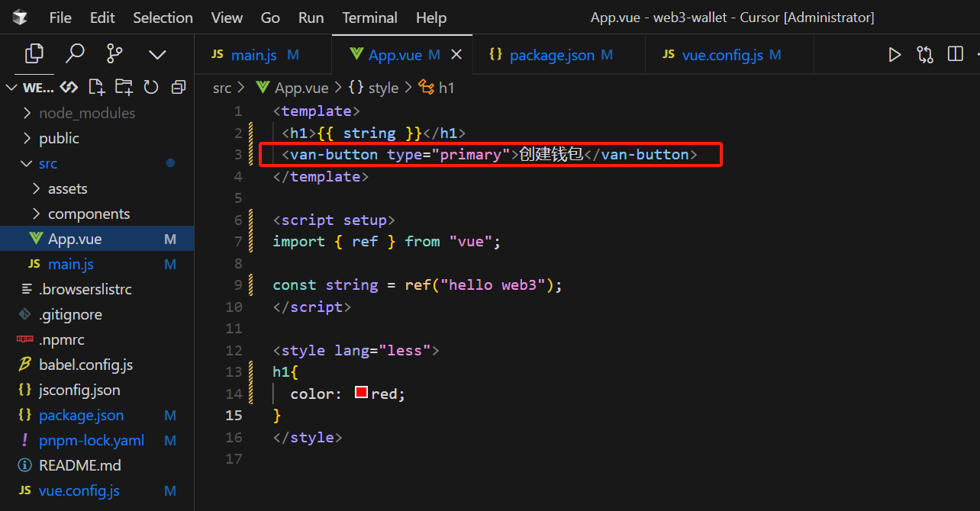Click the style breadcrumb segment
Image resolution: width=980 pixels, height=511 pixels.
pyautogui.click(x=374, y=88)
